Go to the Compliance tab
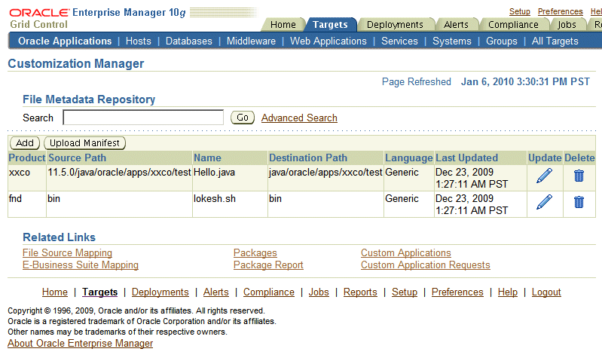Viewport: 602px width, 364px height. coord(513,25)
